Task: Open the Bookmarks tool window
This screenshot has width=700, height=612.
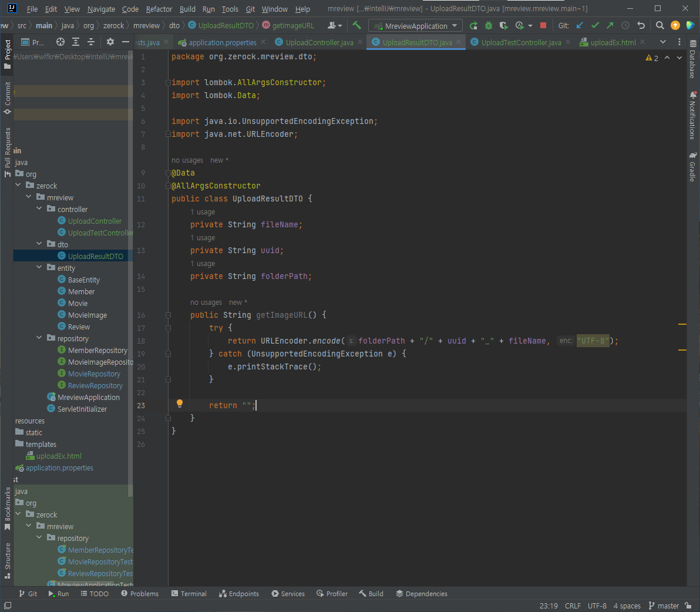Action: [x=7, y=509]
